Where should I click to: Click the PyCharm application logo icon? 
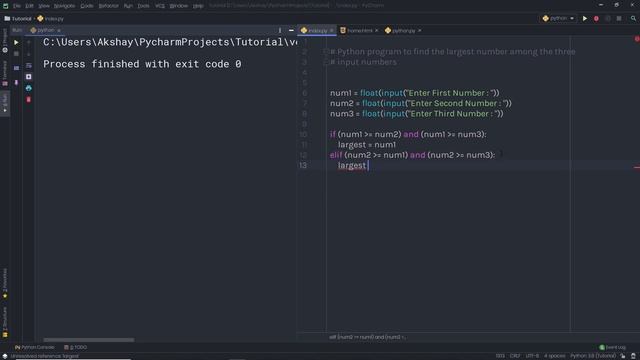pos(5,6)
